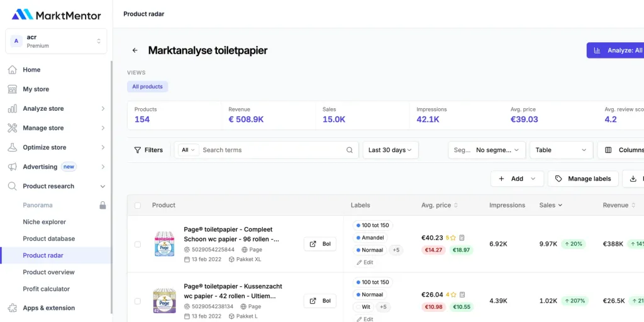The width and height of the screenshot is (644, 322).
Task: Click the Manage store tools icon
Action: coord(13,128)
